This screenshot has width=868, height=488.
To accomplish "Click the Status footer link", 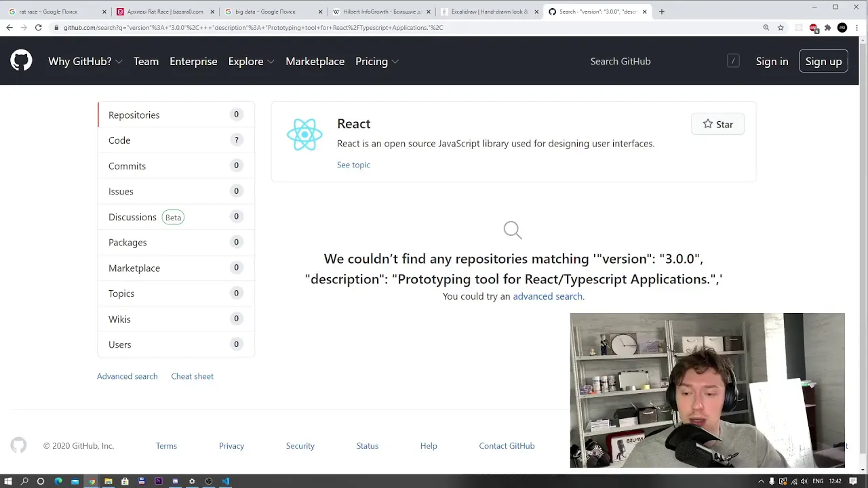I will click(367, 446).
